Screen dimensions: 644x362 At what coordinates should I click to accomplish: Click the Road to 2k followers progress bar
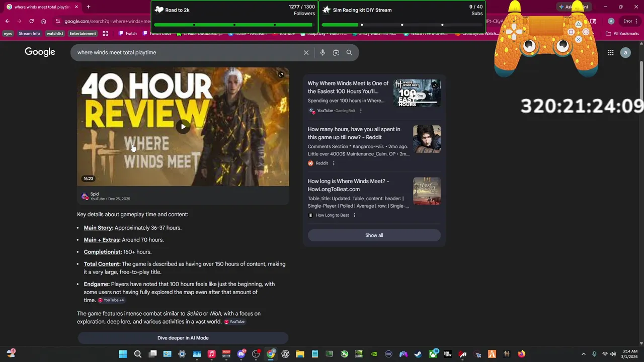tap(234, 25)
